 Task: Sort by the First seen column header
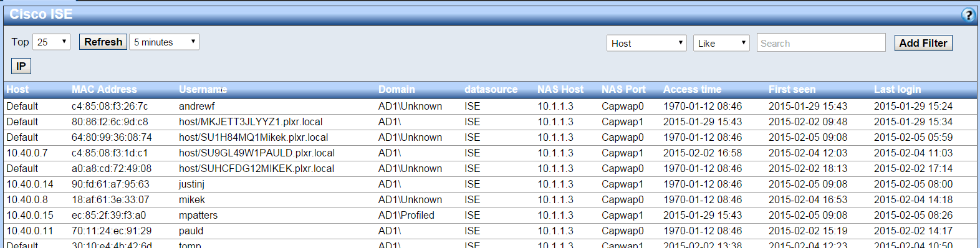792,89
